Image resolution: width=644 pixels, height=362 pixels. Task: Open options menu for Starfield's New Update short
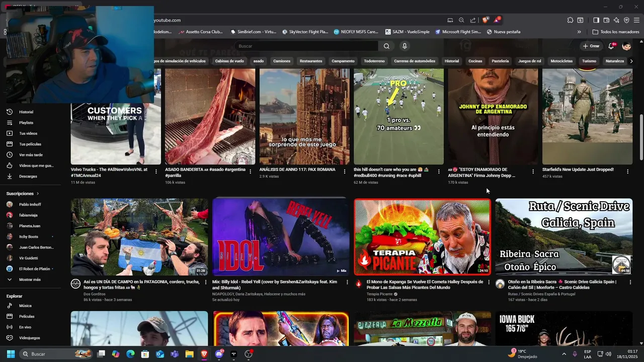click(x=627, y=171)
